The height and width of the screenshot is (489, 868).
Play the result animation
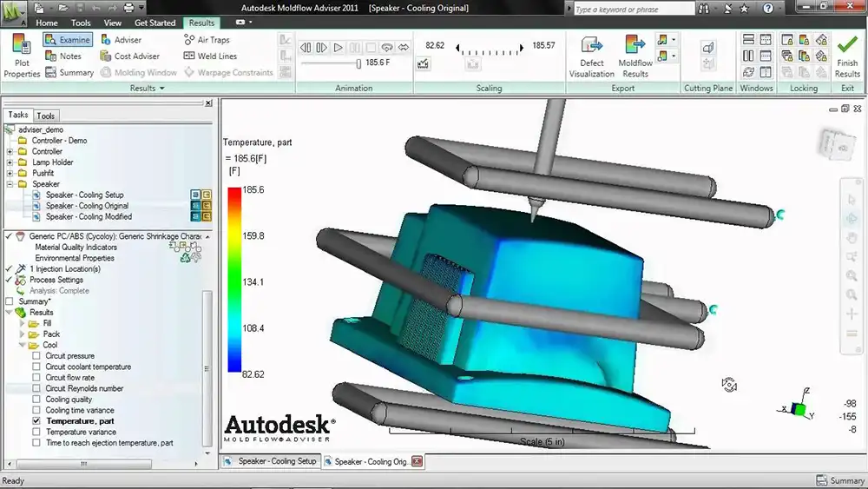338,48
